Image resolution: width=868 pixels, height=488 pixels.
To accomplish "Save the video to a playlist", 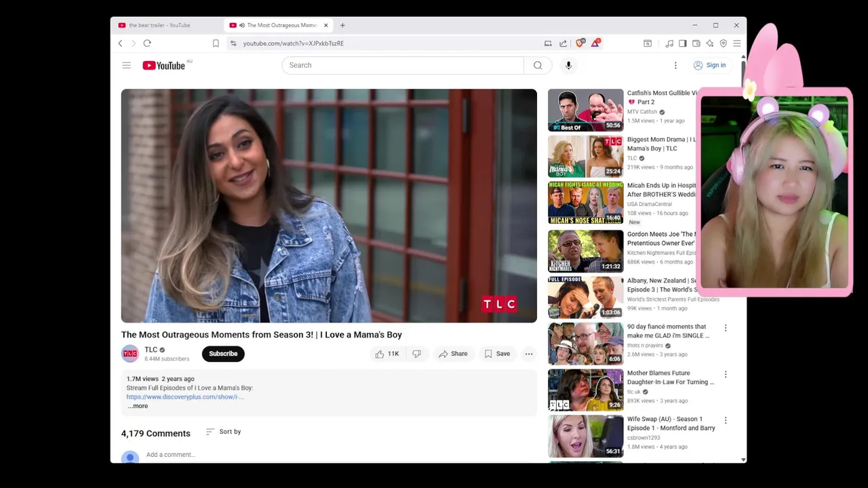I will (x=497, y=354).
